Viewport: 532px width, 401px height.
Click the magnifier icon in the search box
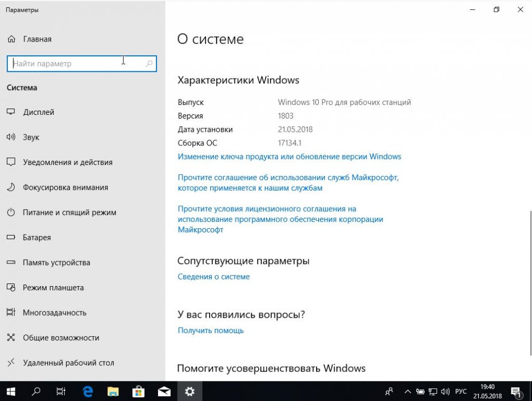click(149, 63)
